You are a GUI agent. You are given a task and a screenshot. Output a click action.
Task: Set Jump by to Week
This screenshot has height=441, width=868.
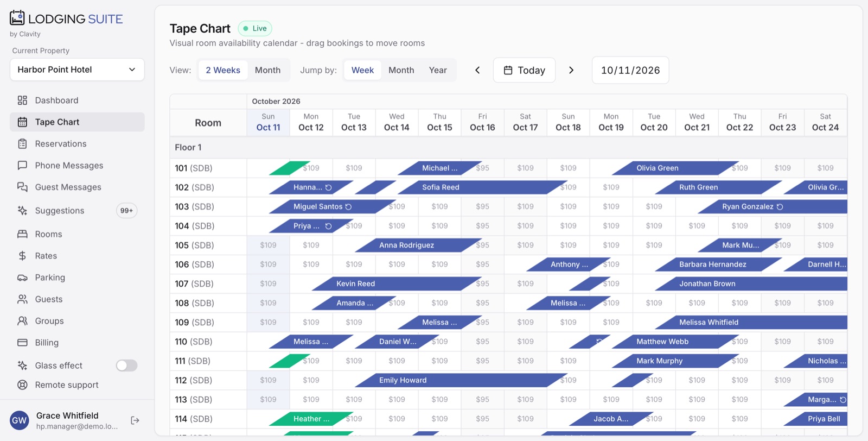point(362,70)
